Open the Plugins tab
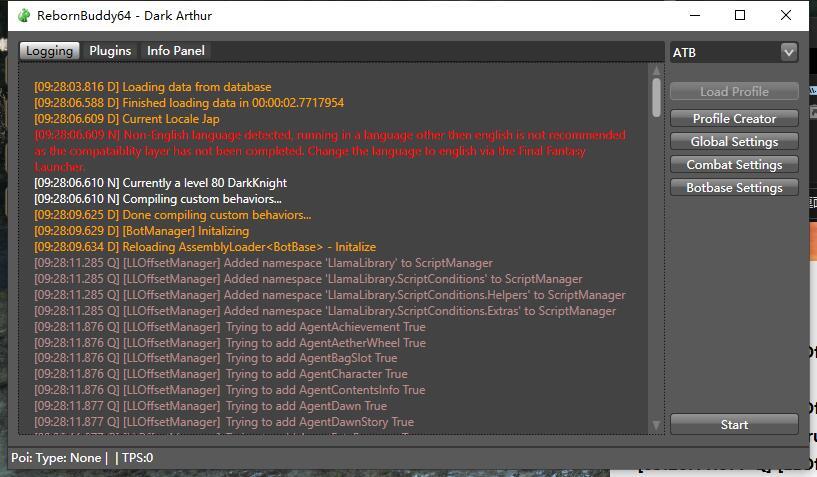817x477 pixels. [x=110, y=51]
